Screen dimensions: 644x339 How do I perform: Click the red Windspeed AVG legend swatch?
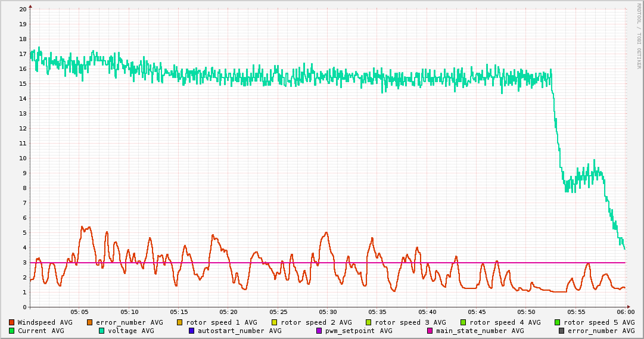11,322
